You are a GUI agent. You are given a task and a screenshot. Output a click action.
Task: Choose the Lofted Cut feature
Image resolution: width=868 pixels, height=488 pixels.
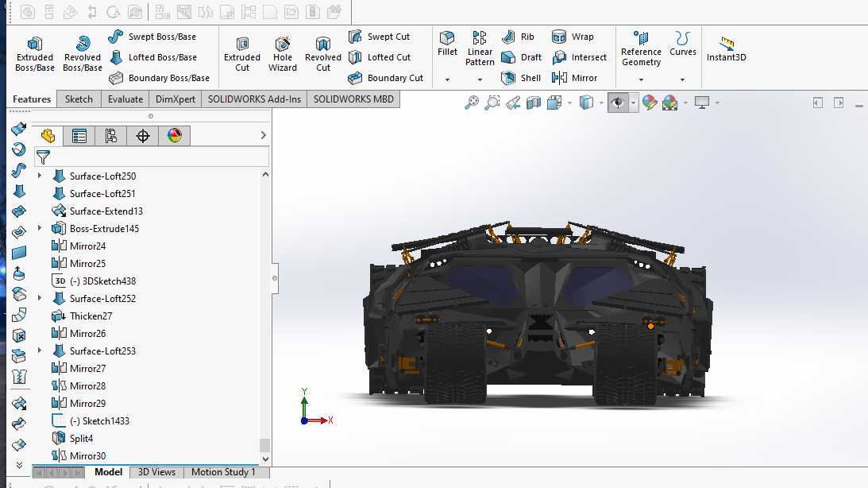pyautogui.click(x=379, y=57)
